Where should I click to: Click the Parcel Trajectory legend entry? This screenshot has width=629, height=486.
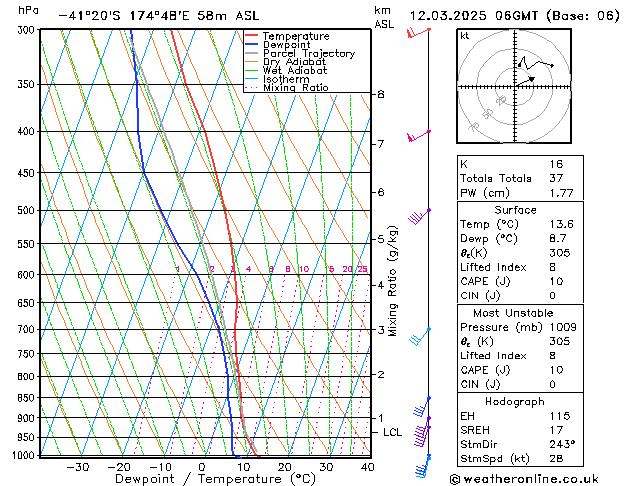pos(300,53)
